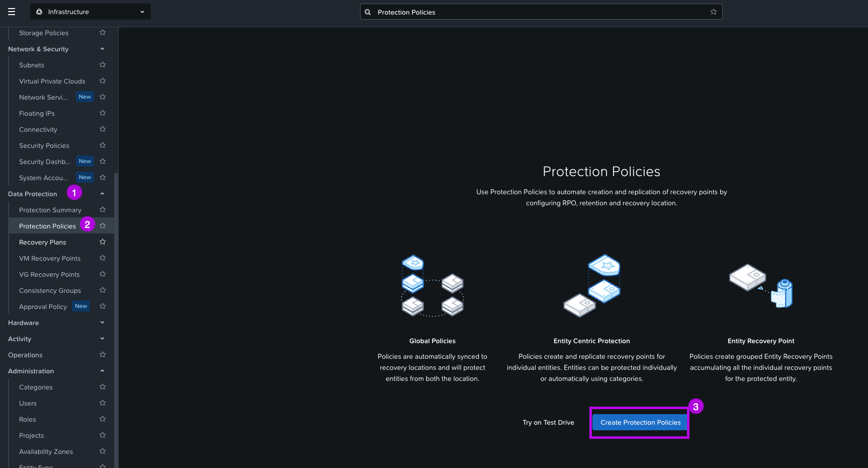The height and width of the screenshot is (468, 868).
Task: Click the sidebar vertical scrollbar
Action: click(x=116, y=321)
